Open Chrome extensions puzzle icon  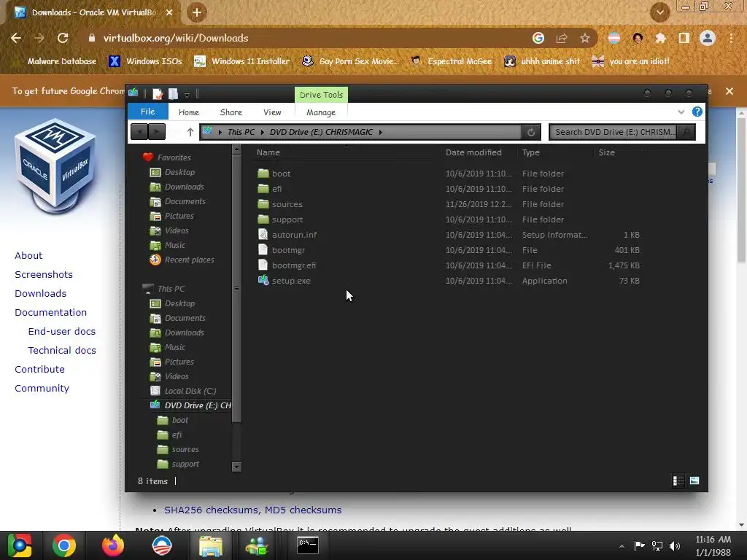point(661,38)
